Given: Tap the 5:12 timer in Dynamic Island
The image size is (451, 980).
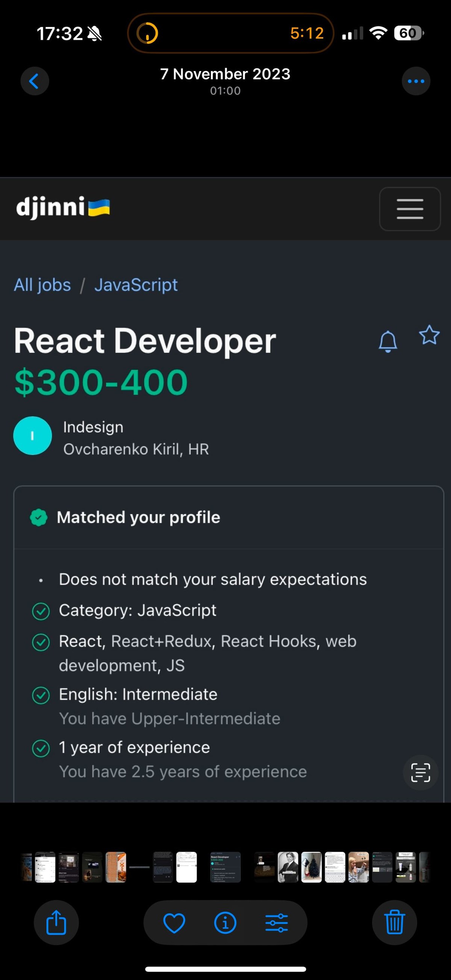Looking at the screenshot, I should click(307, 33).
